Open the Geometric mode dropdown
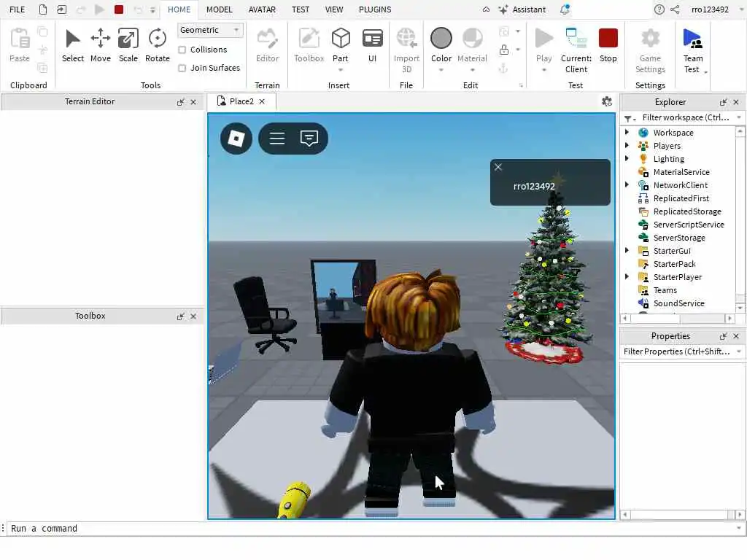 (210, 30)
